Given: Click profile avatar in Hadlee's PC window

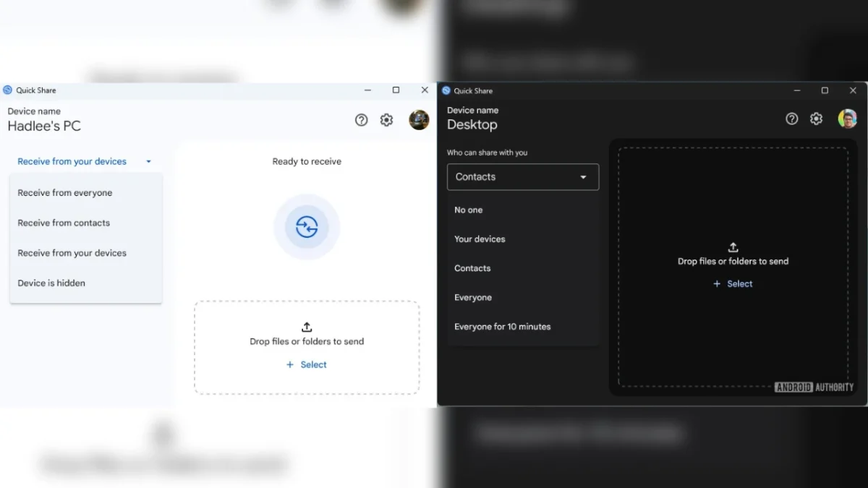Looking at the screenshot, I should tap(419, 120).
